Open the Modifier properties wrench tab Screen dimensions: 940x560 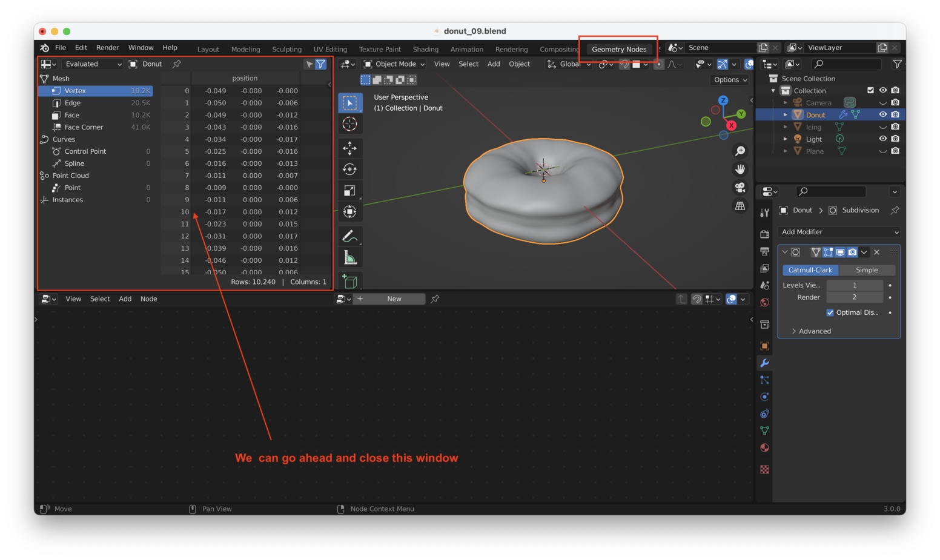764,363
